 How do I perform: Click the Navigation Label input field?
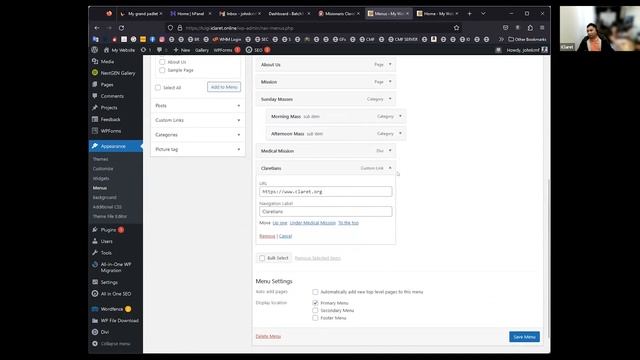pos(325,211)
